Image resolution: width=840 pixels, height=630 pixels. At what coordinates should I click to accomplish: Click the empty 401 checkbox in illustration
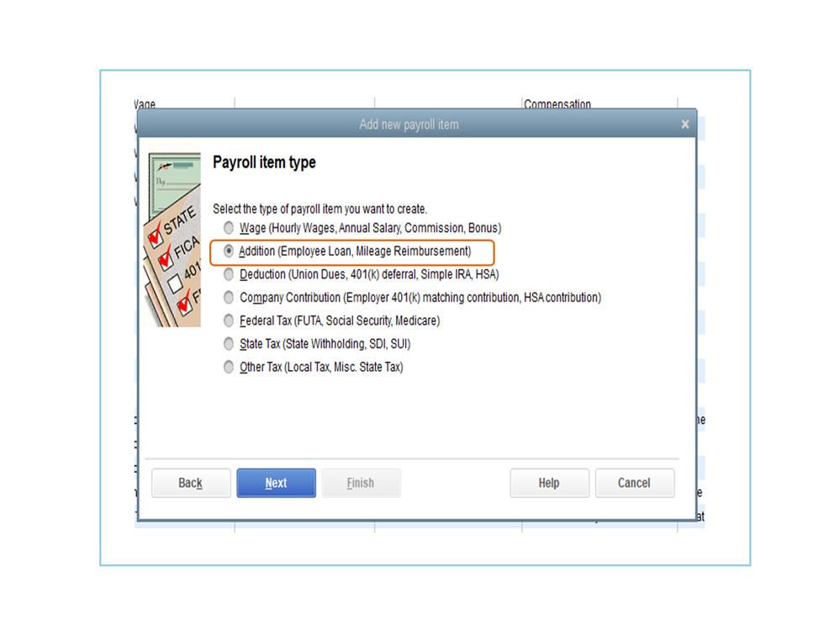[175, 283]
